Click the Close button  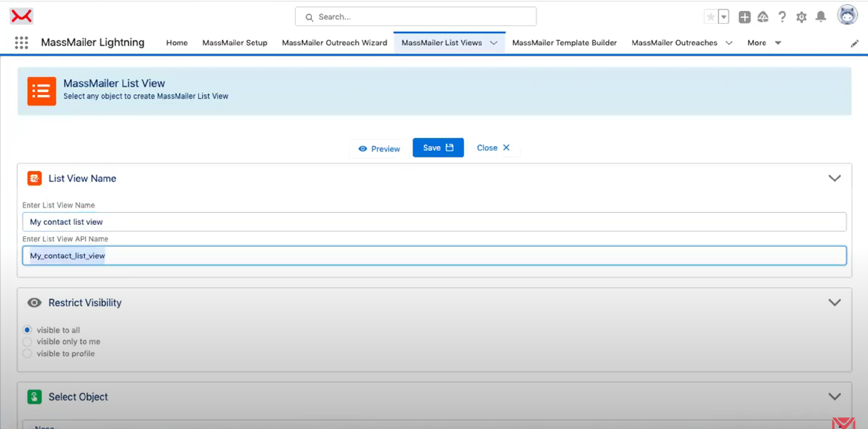[x=493, y=148]
